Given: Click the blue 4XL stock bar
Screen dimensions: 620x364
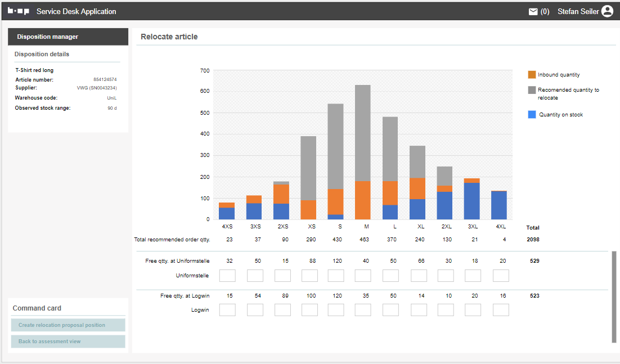Looking at the screenshot, I should [499, 205].
